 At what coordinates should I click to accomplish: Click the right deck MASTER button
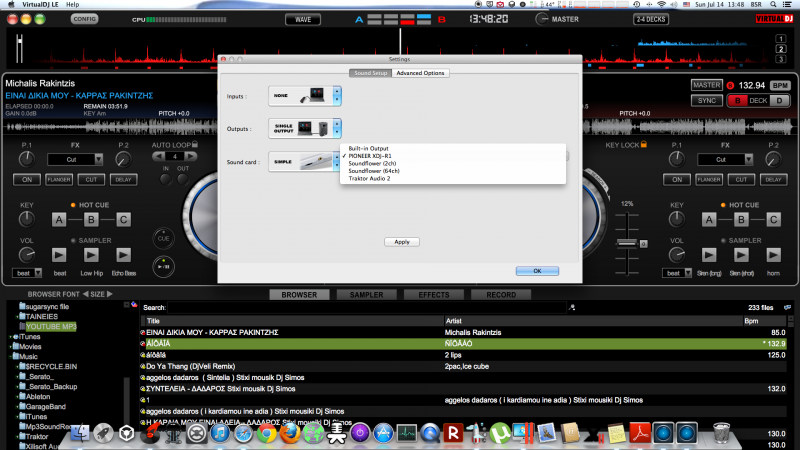tap(707, 85)
